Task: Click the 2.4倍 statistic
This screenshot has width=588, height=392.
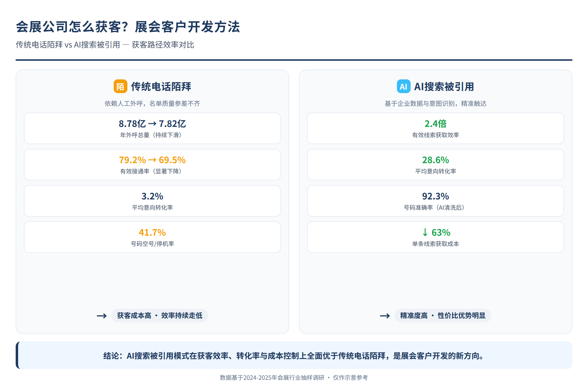Action: pyautogui.click(x=436, y=124)
